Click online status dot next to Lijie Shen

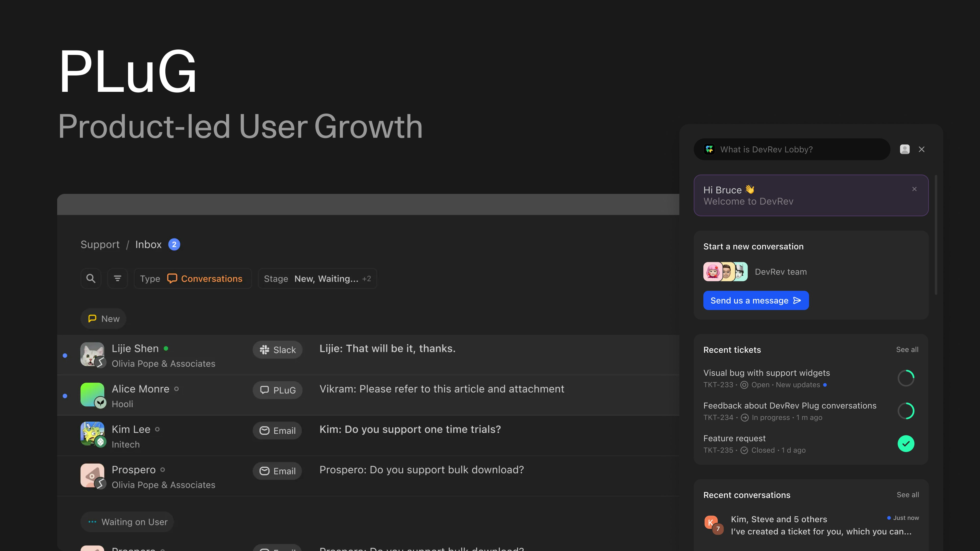tap(166, 348)
